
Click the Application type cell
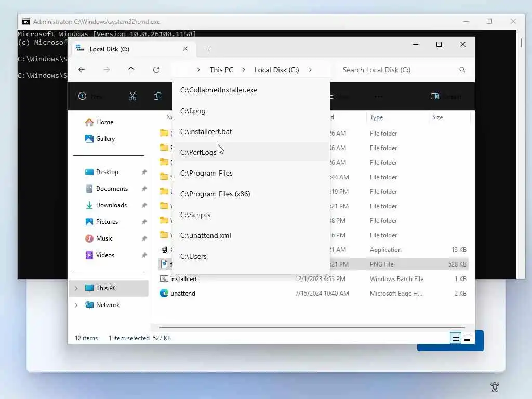tap(385, 250)
